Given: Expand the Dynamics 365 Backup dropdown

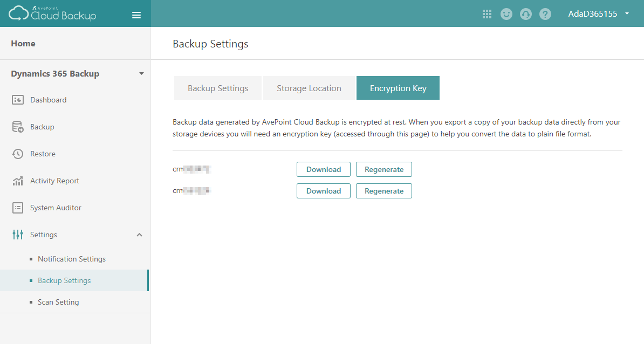Looking at the screenshot, I should 141,73.
